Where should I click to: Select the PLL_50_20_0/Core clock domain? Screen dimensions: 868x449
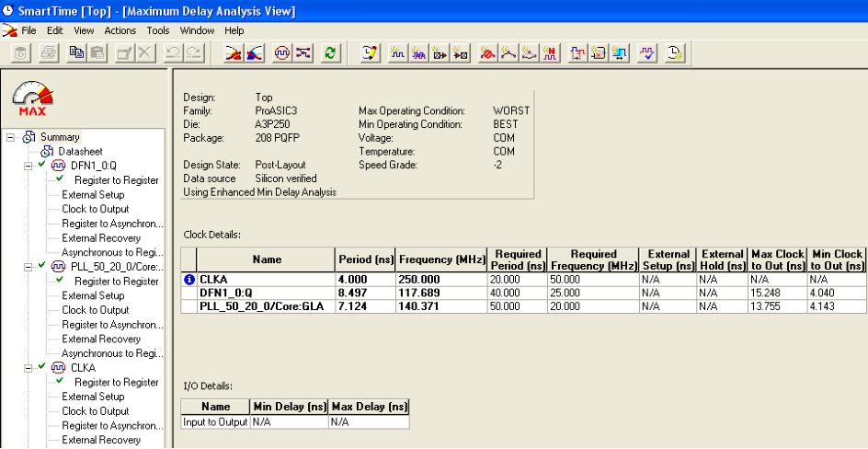(118, 267)
